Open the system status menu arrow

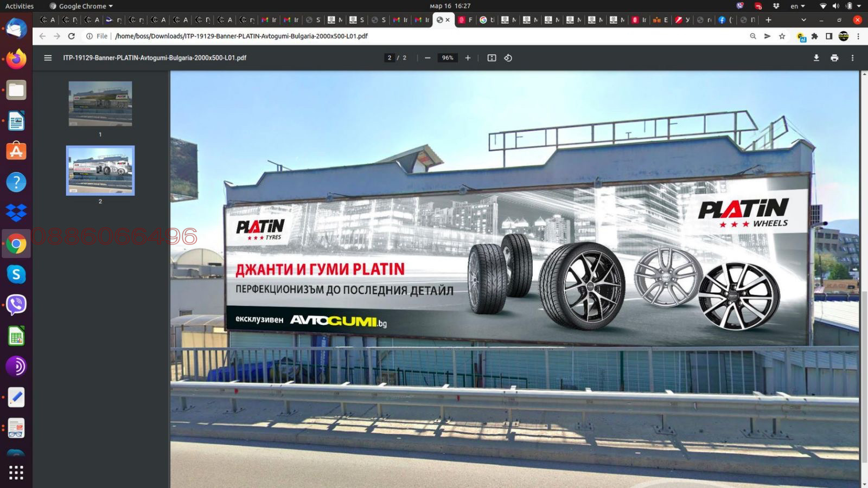(x=859, y=6)
